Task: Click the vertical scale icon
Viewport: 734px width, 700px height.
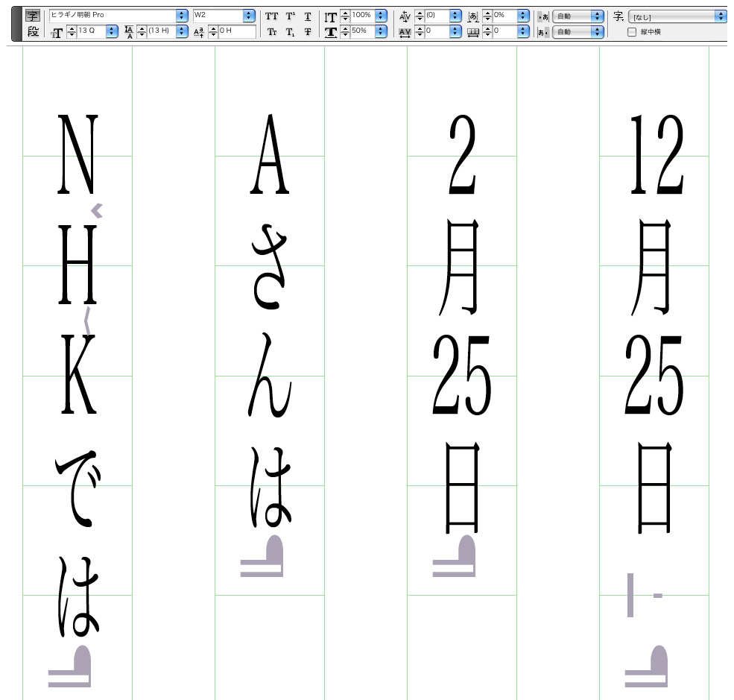Action: click(331, 17)
